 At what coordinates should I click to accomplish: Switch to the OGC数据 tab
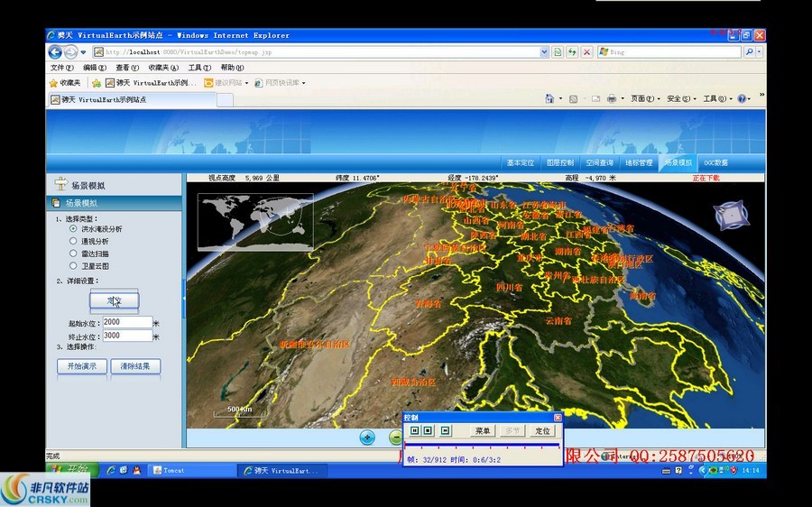(x=716, y=162)
